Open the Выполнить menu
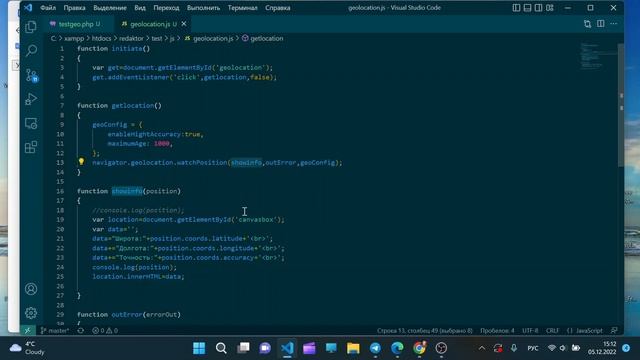640x360 pixels. pyautogui.click(x=203, y=8)
